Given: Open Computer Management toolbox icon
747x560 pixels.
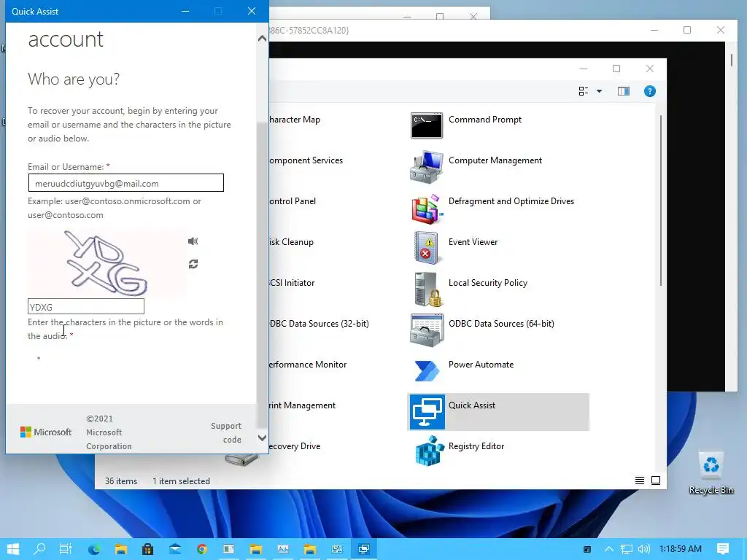Looking at the screenshot, I should pos(426,166).
